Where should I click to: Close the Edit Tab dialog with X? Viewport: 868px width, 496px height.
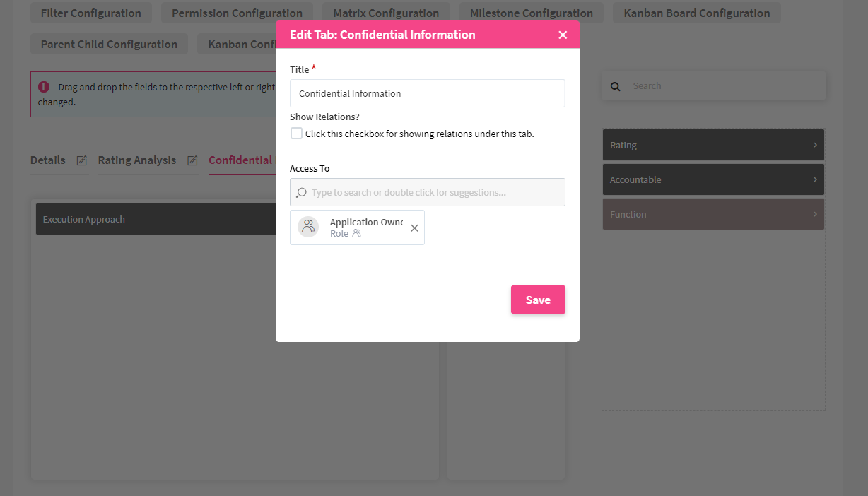[563, 35]
